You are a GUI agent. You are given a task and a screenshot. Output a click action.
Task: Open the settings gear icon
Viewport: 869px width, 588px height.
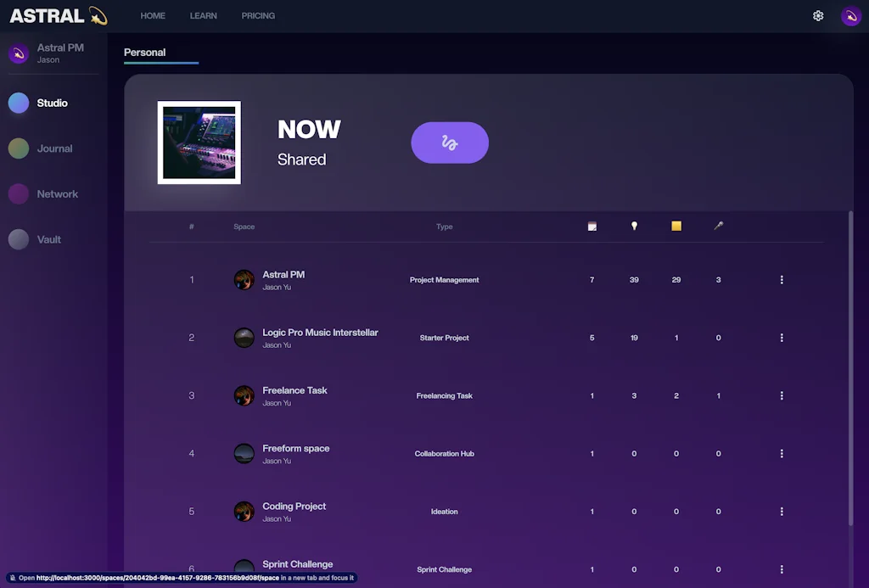tap(818, 16)
